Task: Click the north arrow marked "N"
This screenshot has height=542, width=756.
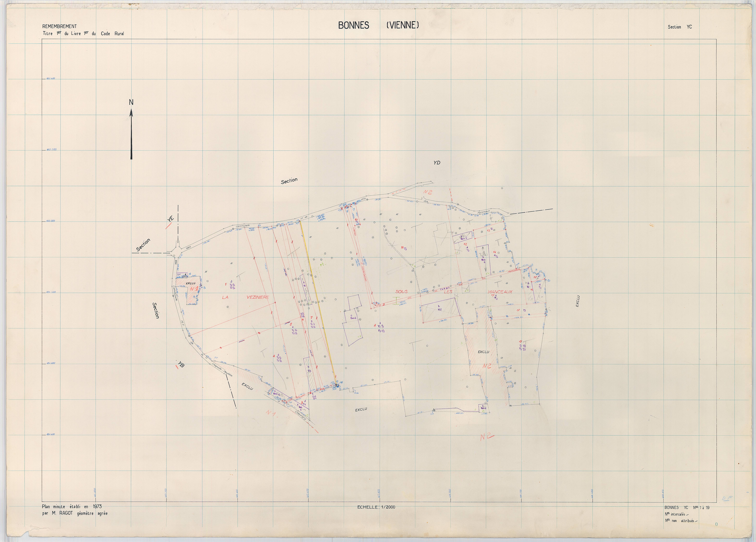Action: (131, 129)
